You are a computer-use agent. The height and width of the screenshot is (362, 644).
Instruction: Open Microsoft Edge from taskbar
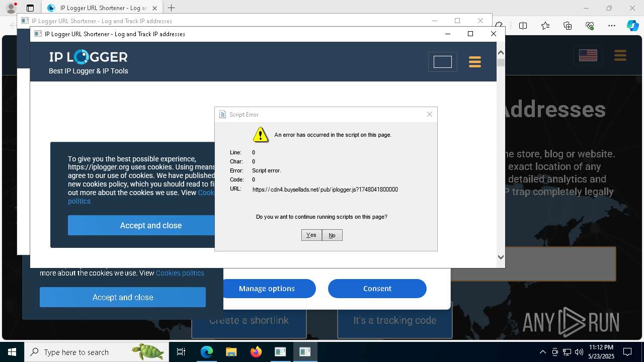(x=207, y=352)
